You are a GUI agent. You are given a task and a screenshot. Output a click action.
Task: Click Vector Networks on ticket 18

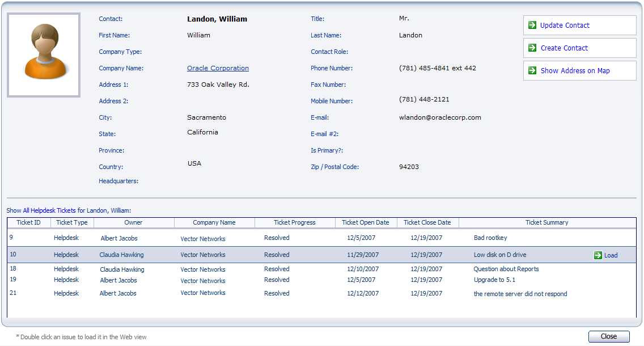(202, 269)
